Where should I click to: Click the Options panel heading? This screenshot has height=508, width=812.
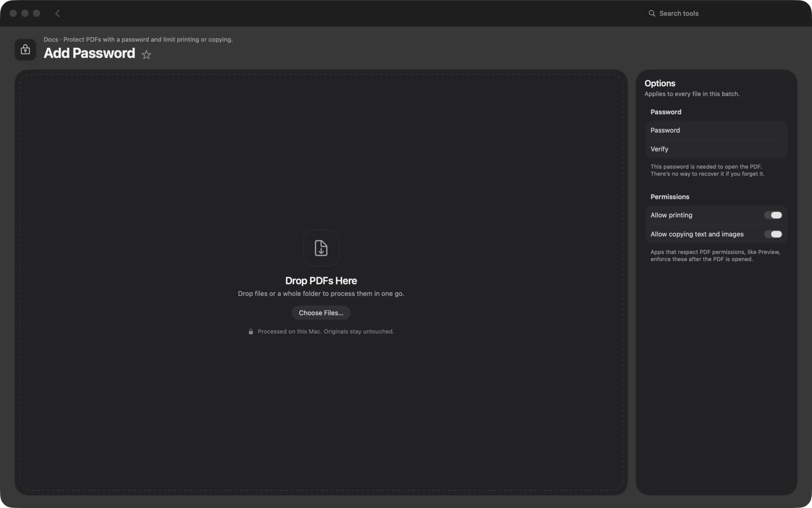pos(660,83)
